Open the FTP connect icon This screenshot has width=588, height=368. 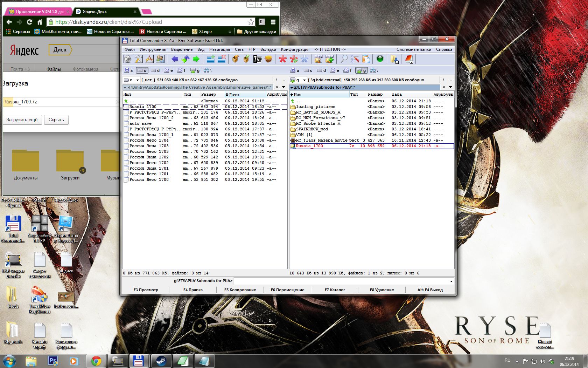(318, 59)
